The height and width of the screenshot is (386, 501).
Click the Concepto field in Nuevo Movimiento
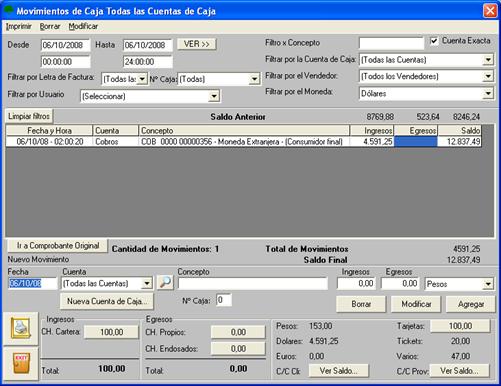[x=253, y=284]
